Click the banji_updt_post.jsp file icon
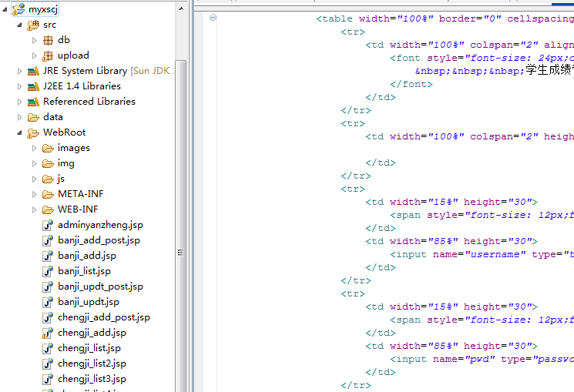This screenshot has height=392, width=574. click(48, 286)
